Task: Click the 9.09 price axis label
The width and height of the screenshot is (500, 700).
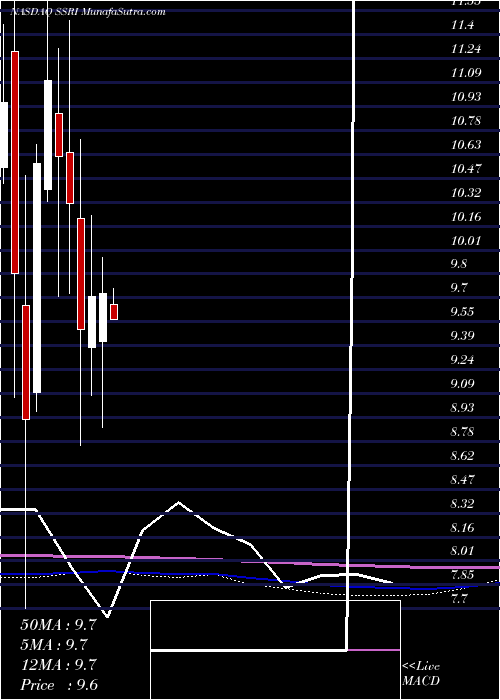Action: coord(463,384)
